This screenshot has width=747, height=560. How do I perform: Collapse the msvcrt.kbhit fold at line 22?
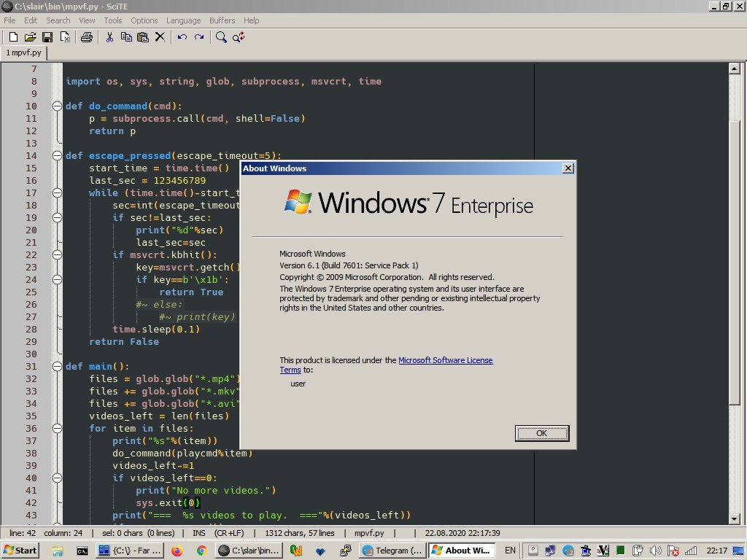(57, 254)
